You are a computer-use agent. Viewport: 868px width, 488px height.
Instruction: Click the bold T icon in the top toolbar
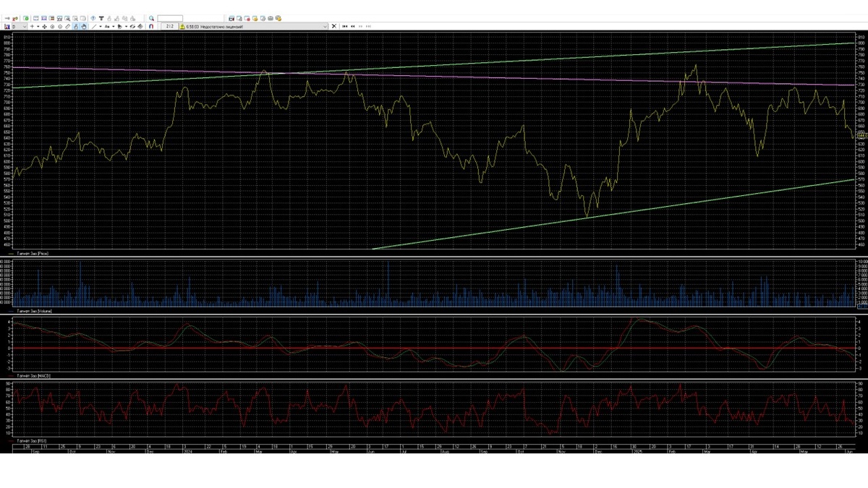pyautogui.click(x=101, y=18)
